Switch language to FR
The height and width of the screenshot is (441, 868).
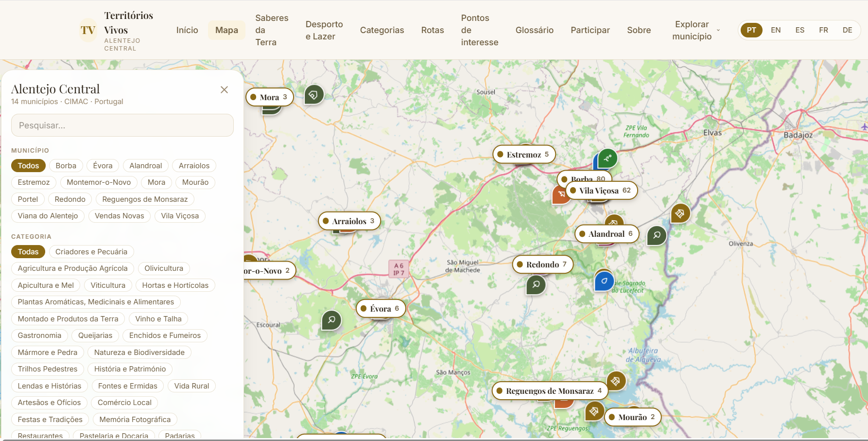(823, 30)
